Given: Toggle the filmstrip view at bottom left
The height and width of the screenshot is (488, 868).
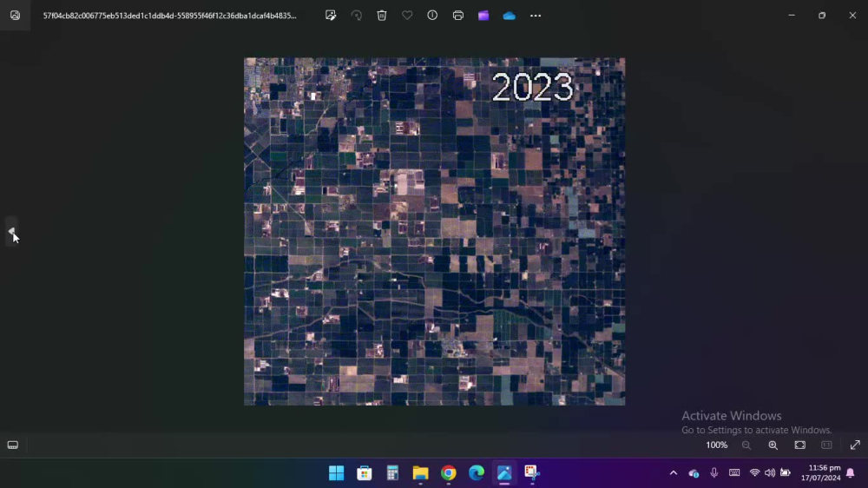Looking at the screenshot, I should (13, 445).
